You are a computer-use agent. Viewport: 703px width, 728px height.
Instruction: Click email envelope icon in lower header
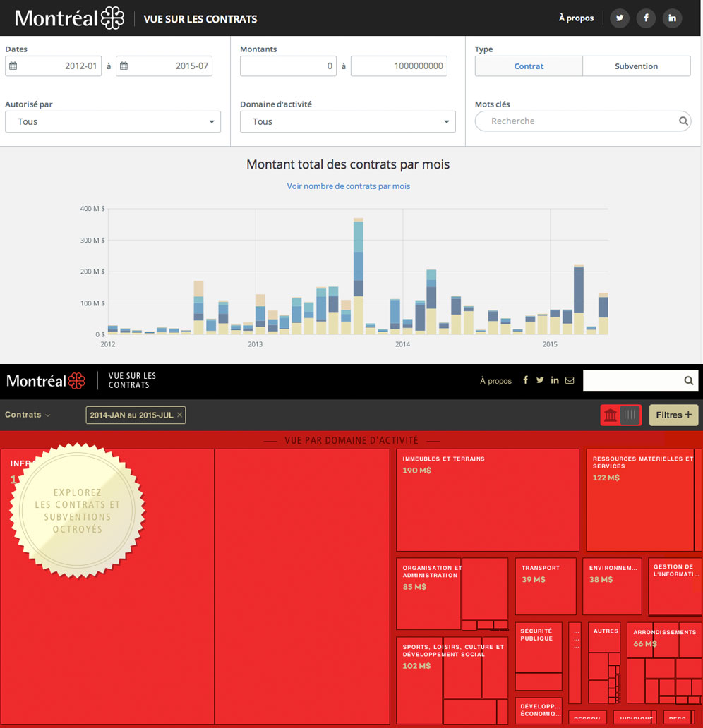pos(570,380)
